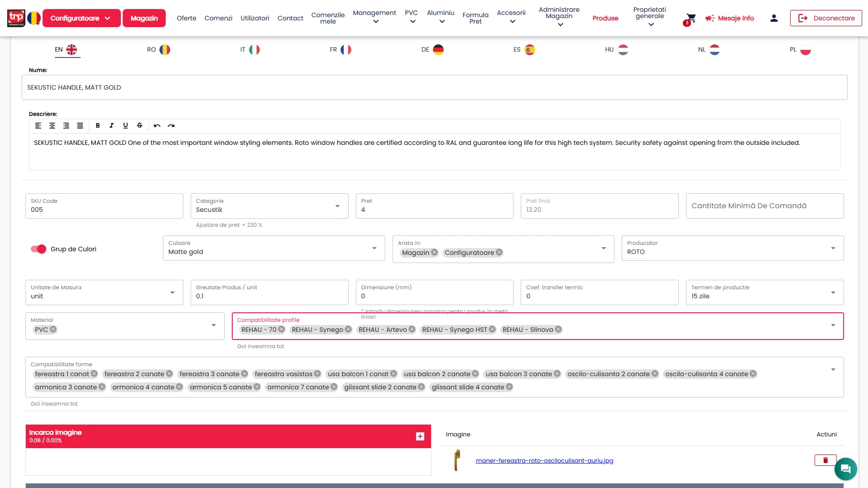Switch to the DE language tab

pyautogui.click(x=432, y=50)
